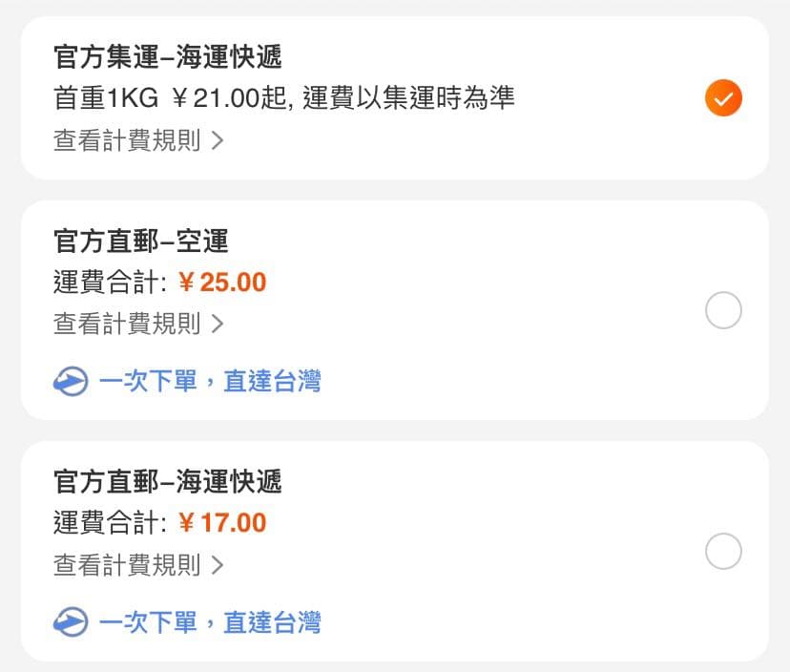Click the ¥17.00 shipping fee amount
This screenshot has width=790, height=672.
pos(222,523)
